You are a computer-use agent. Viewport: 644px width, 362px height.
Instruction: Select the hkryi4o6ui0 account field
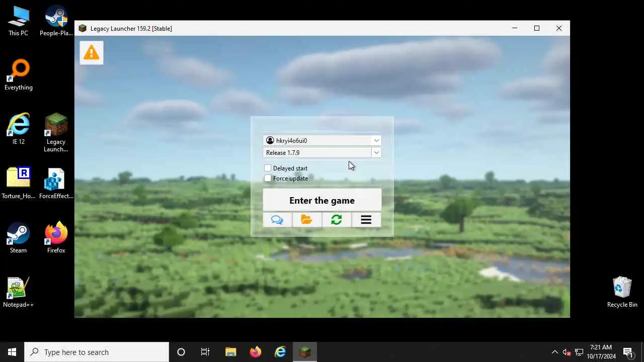322,140
